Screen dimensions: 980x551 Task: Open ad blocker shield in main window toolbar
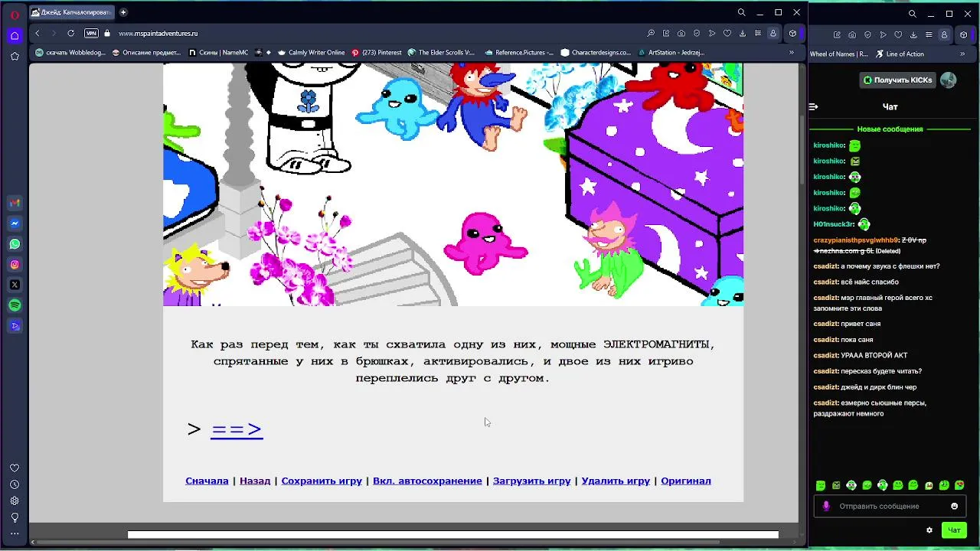[x=697, y=33]
